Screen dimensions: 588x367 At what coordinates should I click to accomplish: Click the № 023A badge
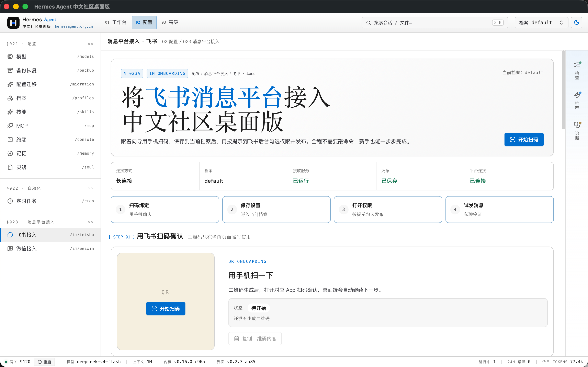point(132,73)
